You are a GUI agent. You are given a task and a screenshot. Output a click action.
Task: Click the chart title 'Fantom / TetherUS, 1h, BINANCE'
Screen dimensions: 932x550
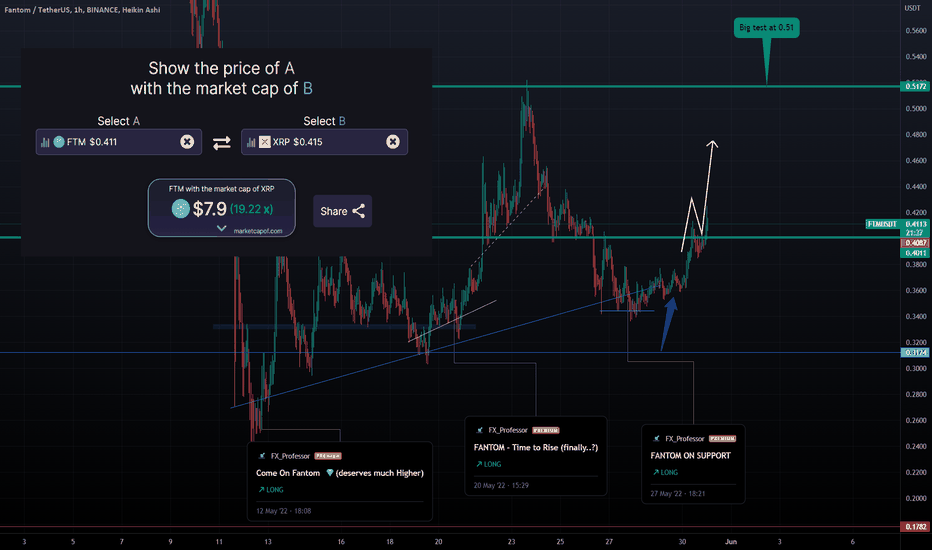click(x=81, y=10)
